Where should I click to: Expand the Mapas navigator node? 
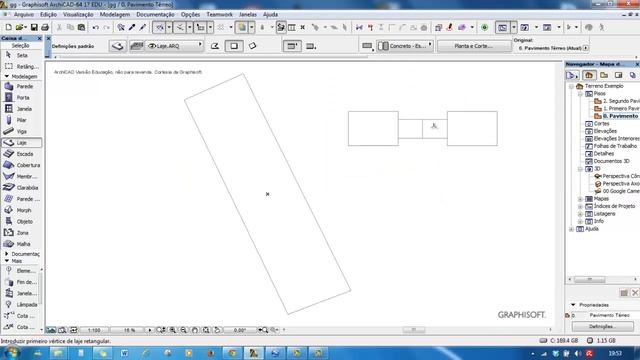click(x=580, y=199)
